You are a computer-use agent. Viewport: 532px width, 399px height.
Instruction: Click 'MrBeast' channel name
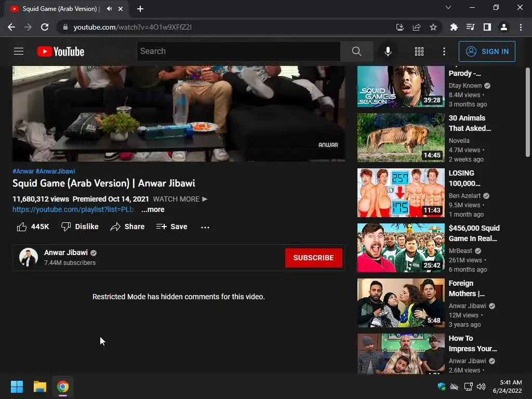460,251
